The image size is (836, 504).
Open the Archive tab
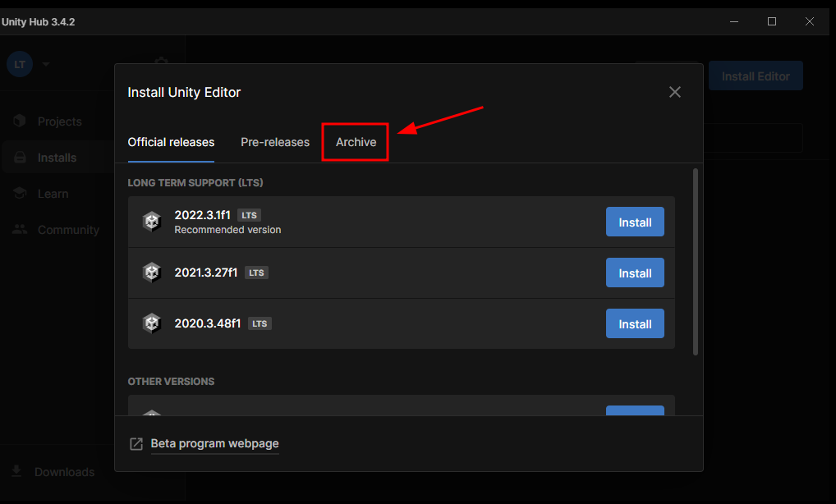click(x=356, y=142)
